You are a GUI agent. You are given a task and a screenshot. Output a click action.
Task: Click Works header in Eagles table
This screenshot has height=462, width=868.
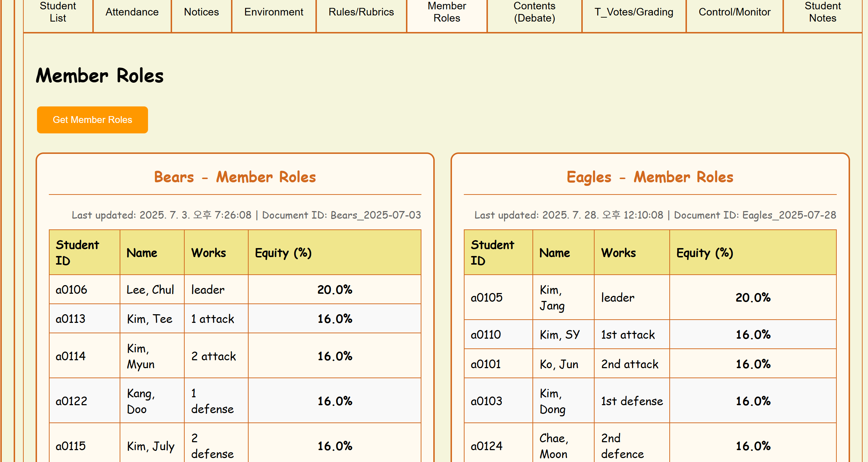pyautogui.click(x=618, y=253)
